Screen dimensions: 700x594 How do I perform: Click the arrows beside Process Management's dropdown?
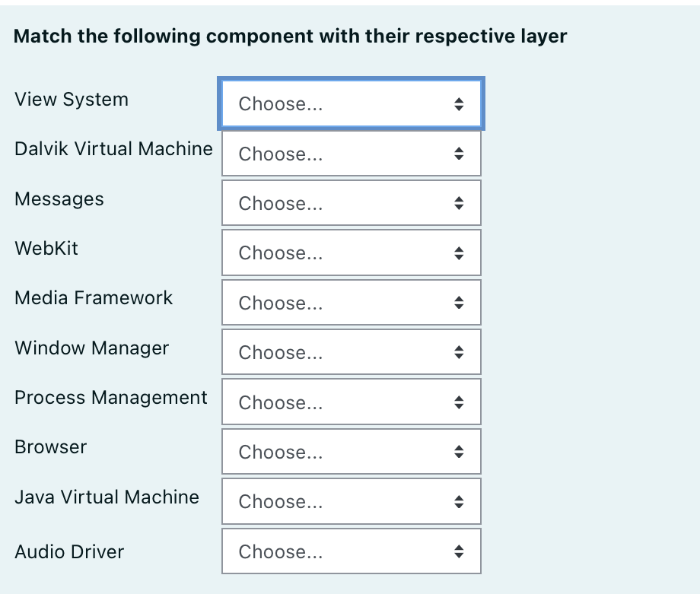tap(460, 402)
